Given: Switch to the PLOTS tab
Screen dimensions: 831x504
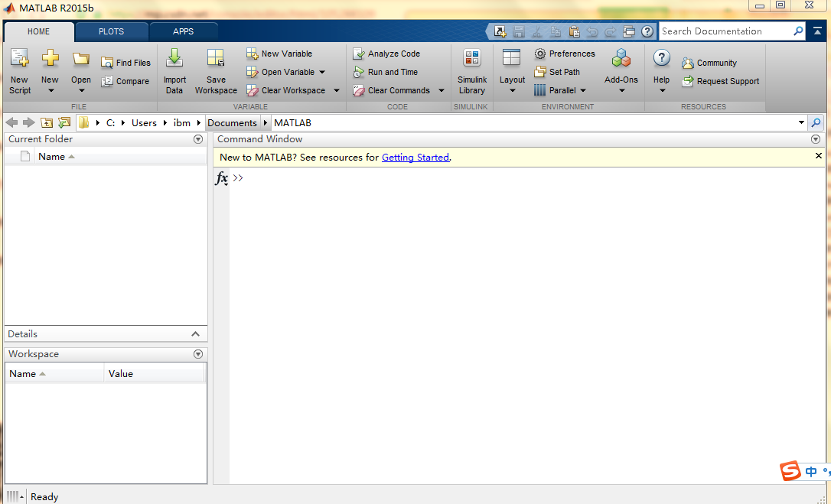Looking at the screenshot, I should [x=112, y=31].
